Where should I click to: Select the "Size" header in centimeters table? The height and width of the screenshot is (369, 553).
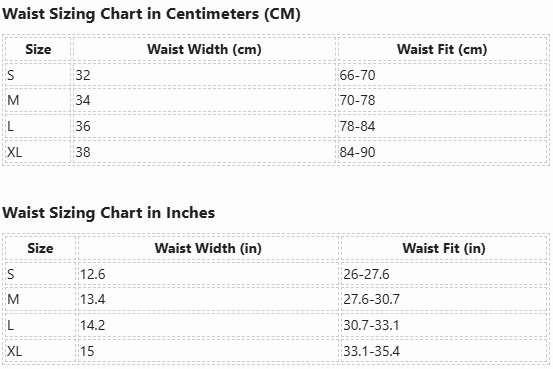pyautogui.click(x=38, y=49)
